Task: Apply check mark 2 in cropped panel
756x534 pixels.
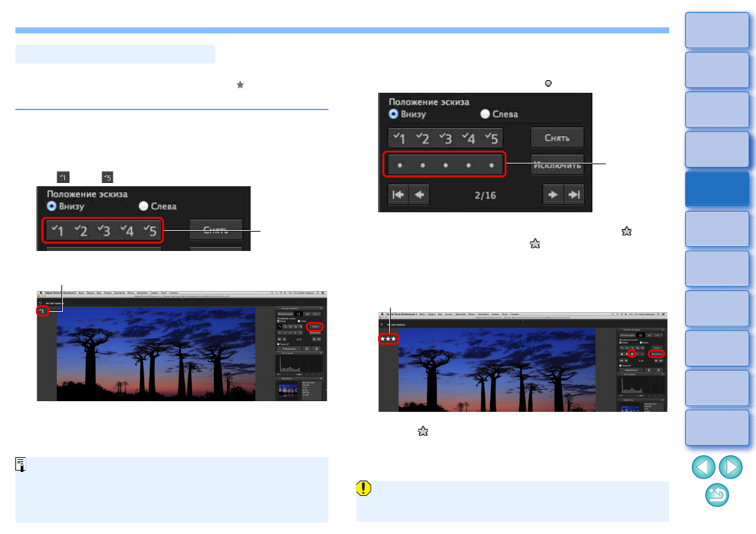Action: 81,231
